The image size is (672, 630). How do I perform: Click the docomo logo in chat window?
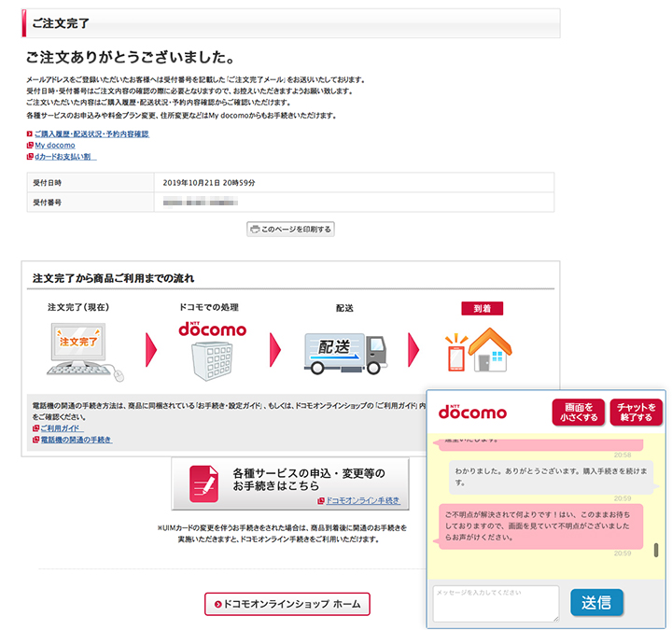[x=472, y=412]
